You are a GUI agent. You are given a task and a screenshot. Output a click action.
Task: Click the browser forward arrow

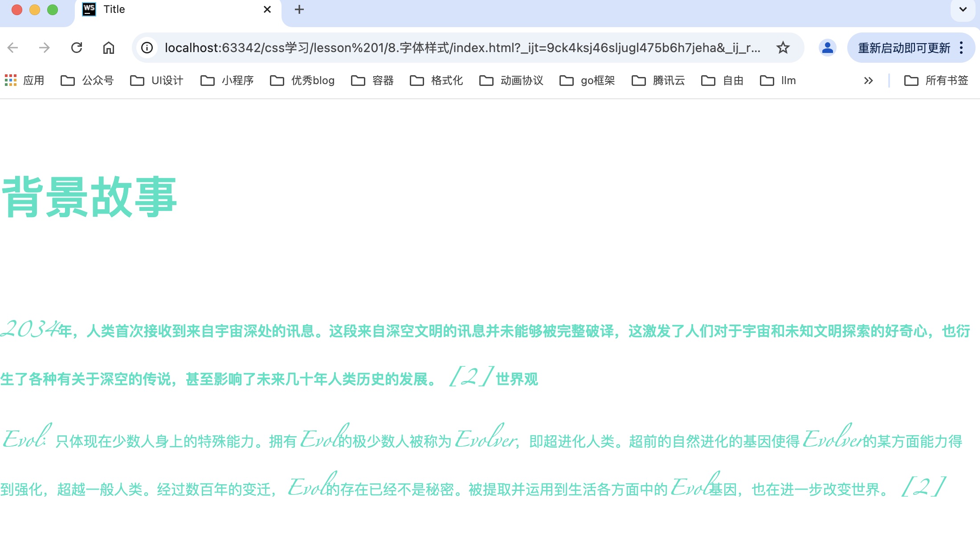[x=45, y=48]
